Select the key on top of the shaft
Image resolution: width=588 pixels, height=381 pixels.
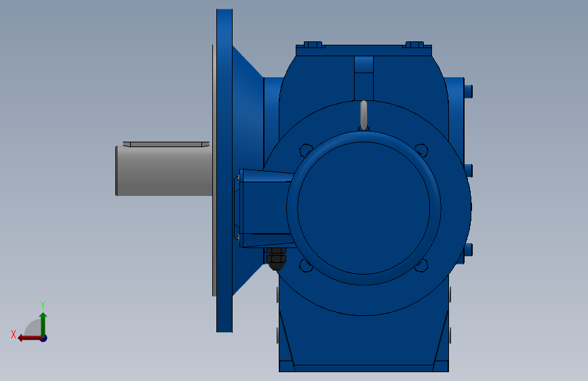coord(166,144)
